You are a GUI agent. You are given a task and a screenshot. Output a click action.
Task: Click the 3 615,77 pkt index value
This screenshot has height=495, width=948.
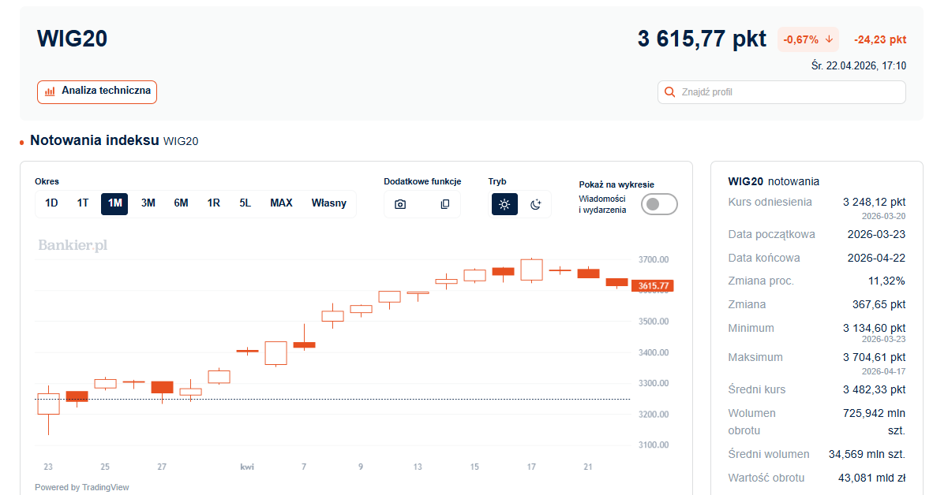[x=701, y=39]
